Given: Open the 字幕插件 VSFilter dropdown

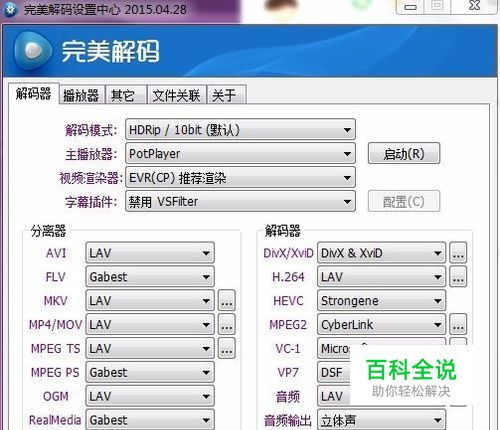Looking at the screenshot, I should click(x=240, y=201).
